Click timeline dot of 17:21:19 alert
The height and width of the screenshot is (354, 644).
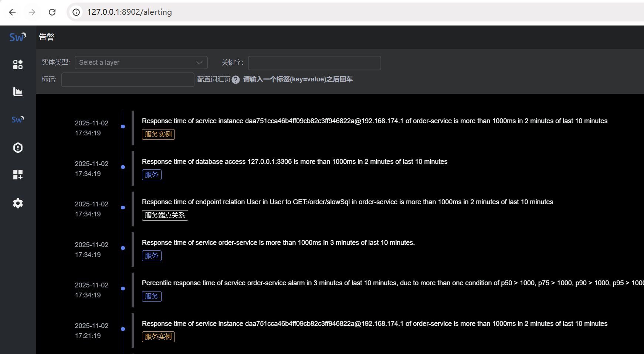tap(123, 329)
